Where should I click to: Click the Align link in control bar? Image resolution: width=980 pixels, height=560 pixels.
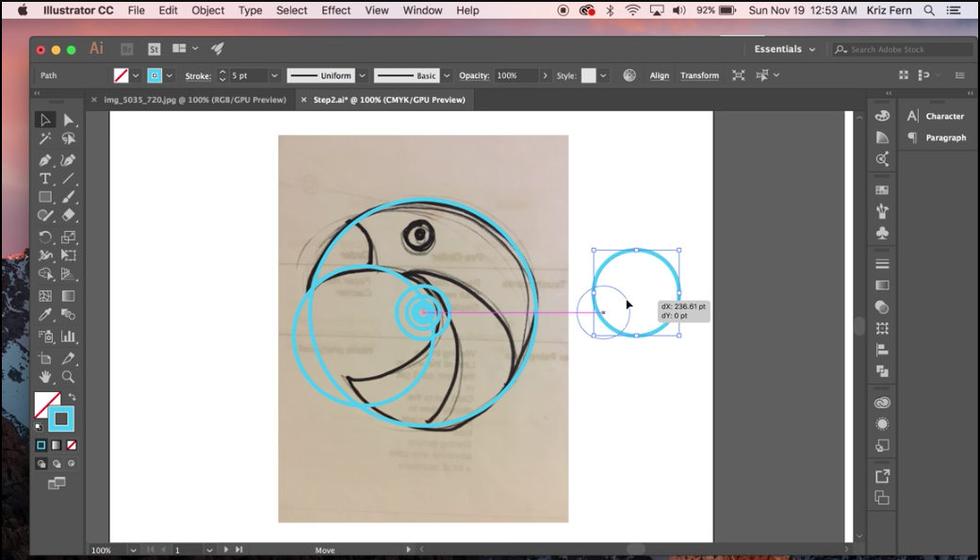[x=660, y=75]
